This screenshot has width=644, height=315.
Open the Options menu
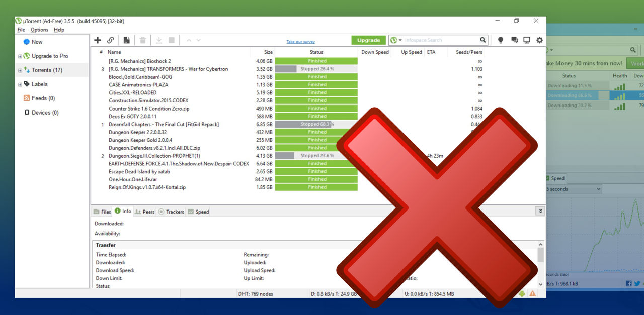39,30
